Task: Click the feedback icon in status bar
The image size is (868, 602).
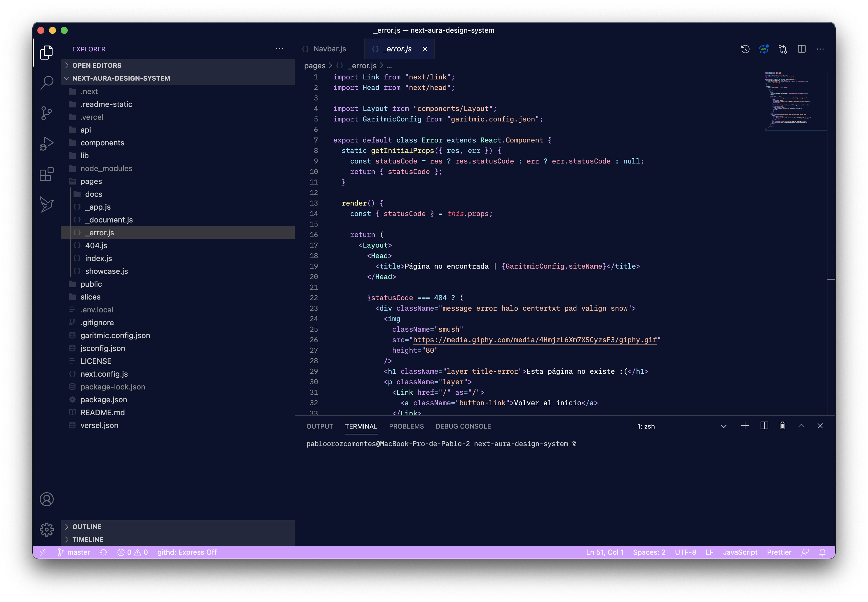Action: [805, 552]
